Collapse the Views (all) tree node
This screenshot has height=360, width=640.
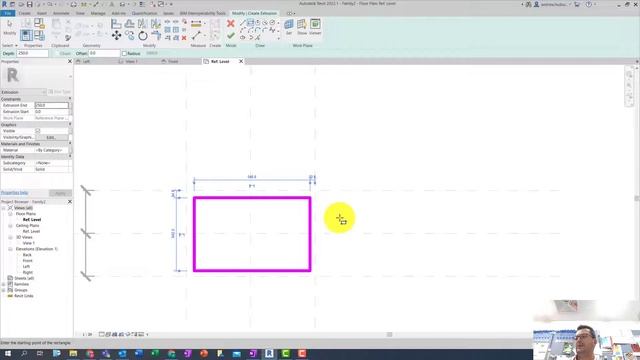[4, 208]
